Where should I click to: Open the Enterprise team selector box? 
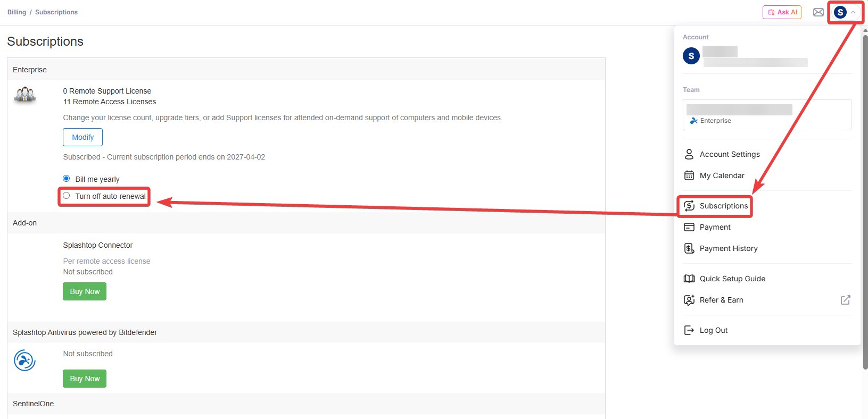coord(767,115)
